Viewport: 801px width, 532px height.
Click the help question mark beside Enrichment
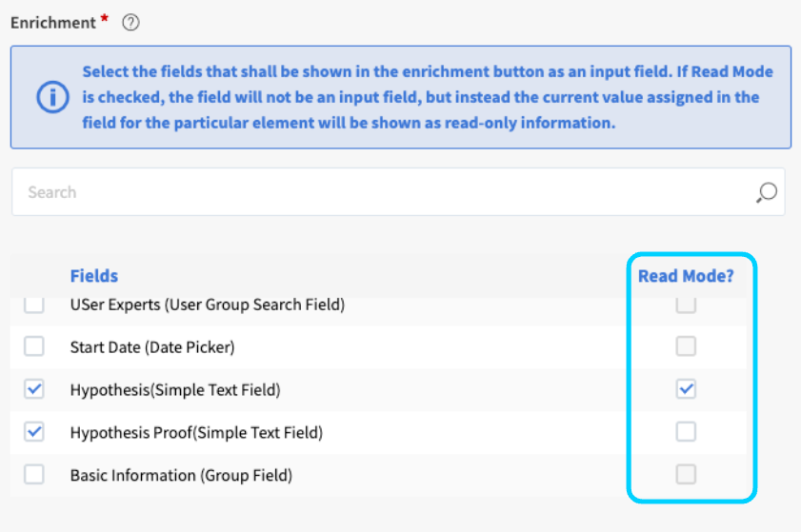131,23
